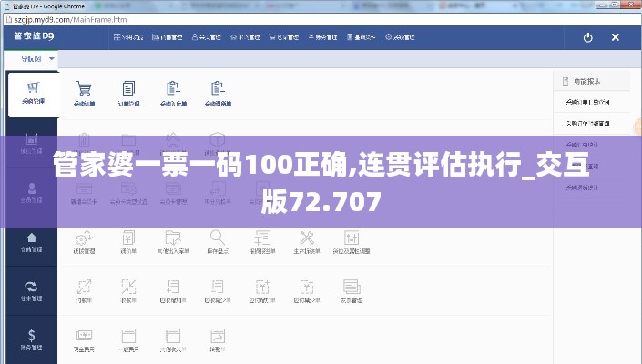Open the last top menu item with gear
Viewport: 642px width, 364px height.
pos(402,38)
